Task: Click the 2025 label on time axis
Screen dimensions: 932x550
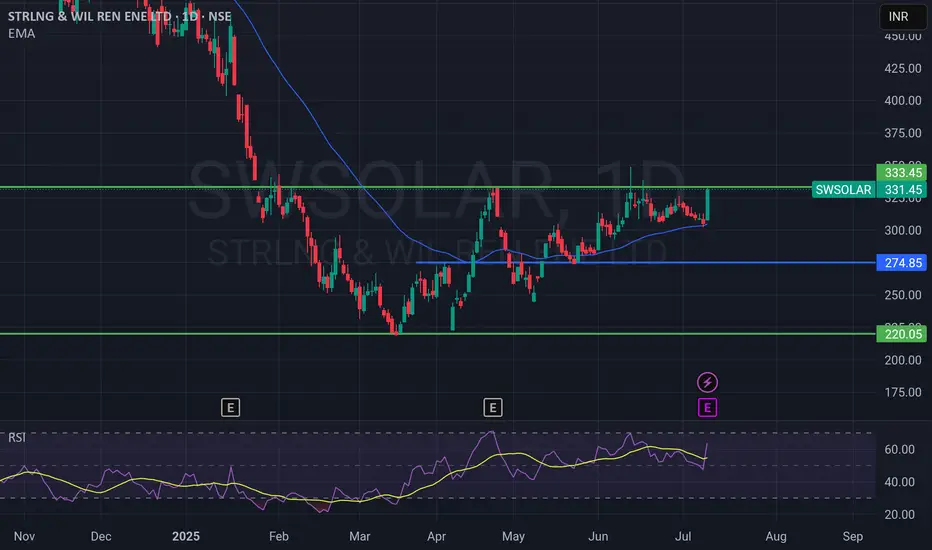Action: click(186, 536)
